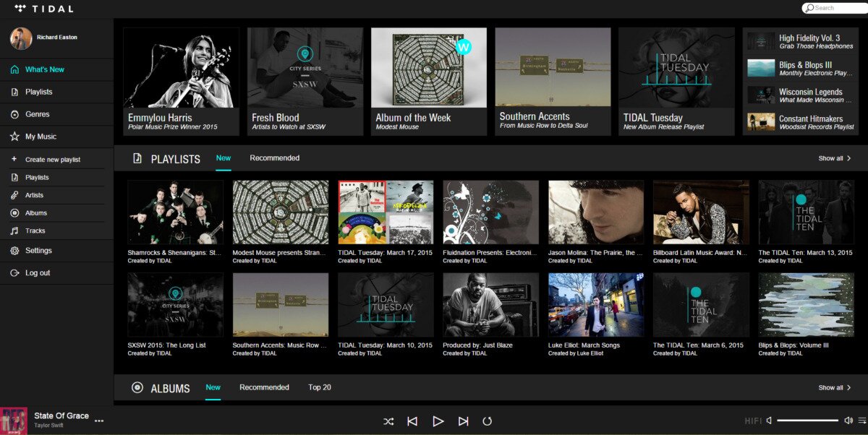Open Wisconsin Legends item
The height and width of the screenshot is (435, 868).
pyautogui.click(x=801, y=95)
